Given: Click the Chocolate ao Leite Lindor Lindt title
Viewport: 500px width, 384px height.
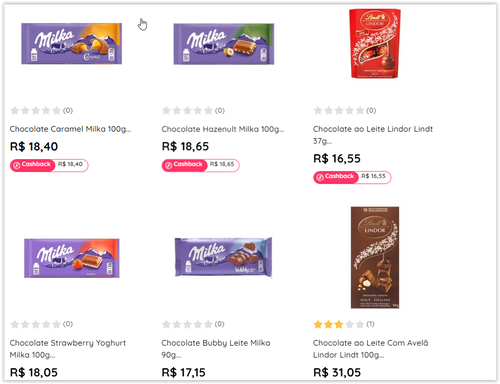Looking at the screenshot, I should pyautogui.click(x=373, y=135).
